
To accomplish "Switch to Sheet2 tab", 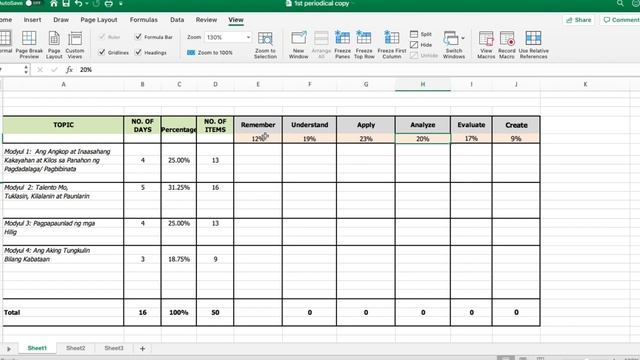I will pos(76,348).
